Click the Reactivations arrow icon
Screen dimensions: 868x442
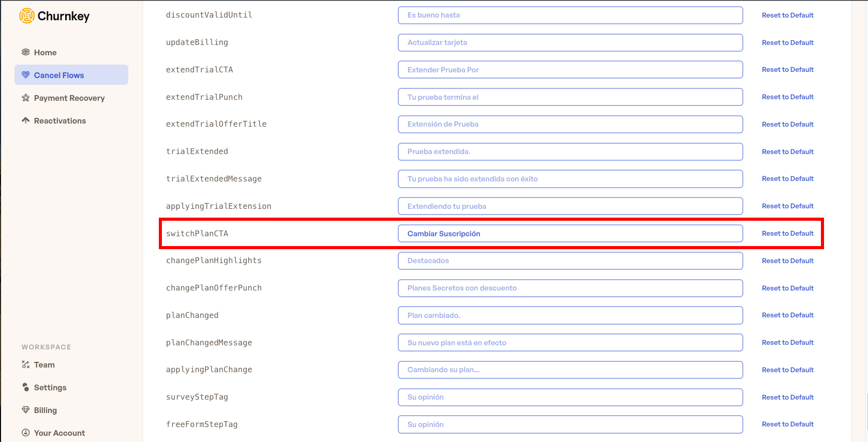click(25, 120)
